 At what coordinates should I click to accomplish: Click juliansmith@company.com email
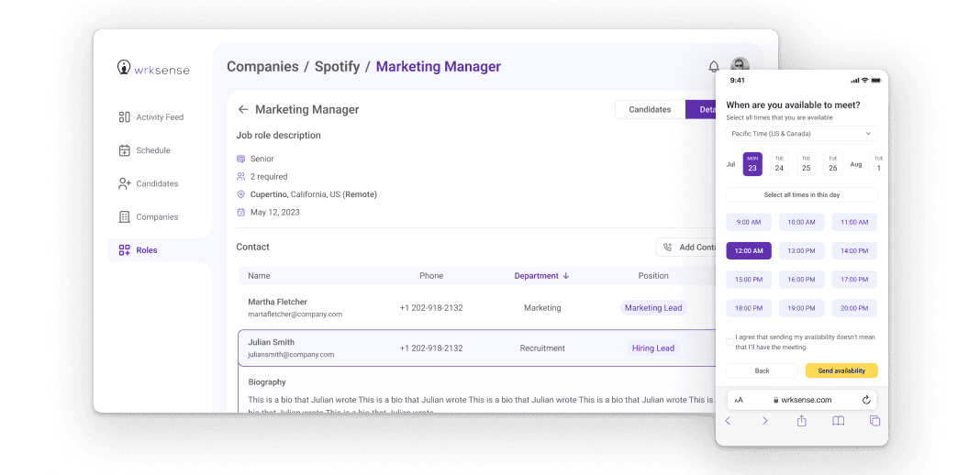pos(291,355)
